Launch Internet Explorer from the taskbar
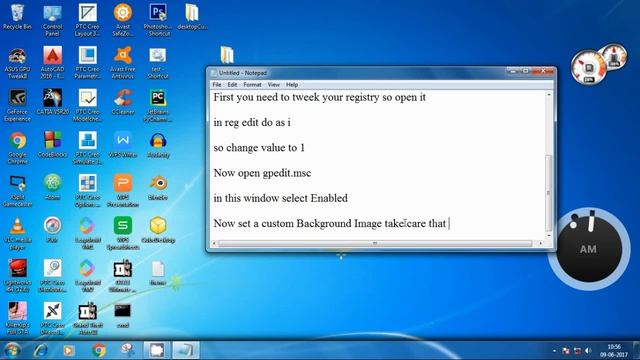This screenshot has width=640, height=360. pyautogui.click(x=40, y=350)
